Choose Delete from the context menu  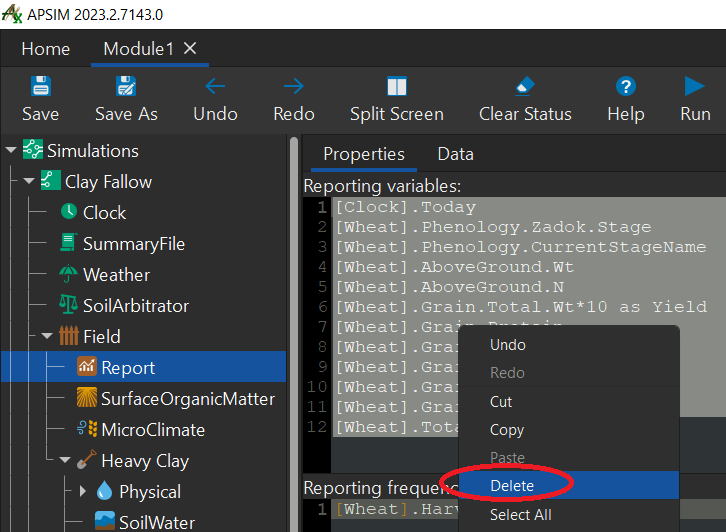pos(569,485)
